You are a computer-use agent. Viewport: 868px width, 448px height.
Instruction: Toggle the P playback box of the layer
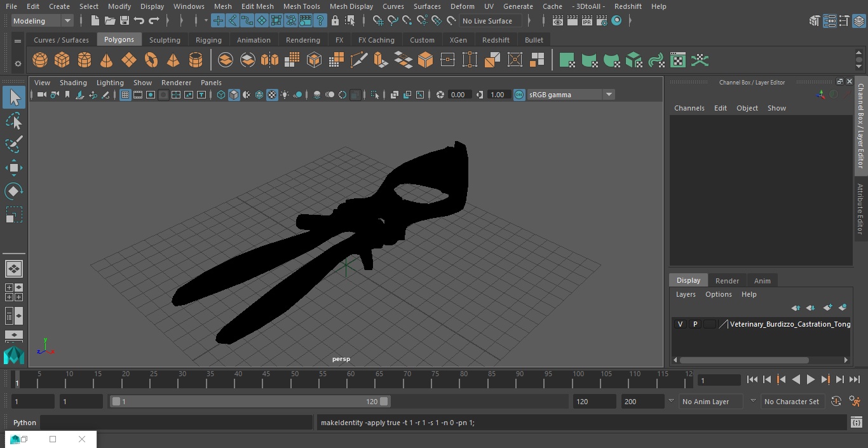coord(695,324)
